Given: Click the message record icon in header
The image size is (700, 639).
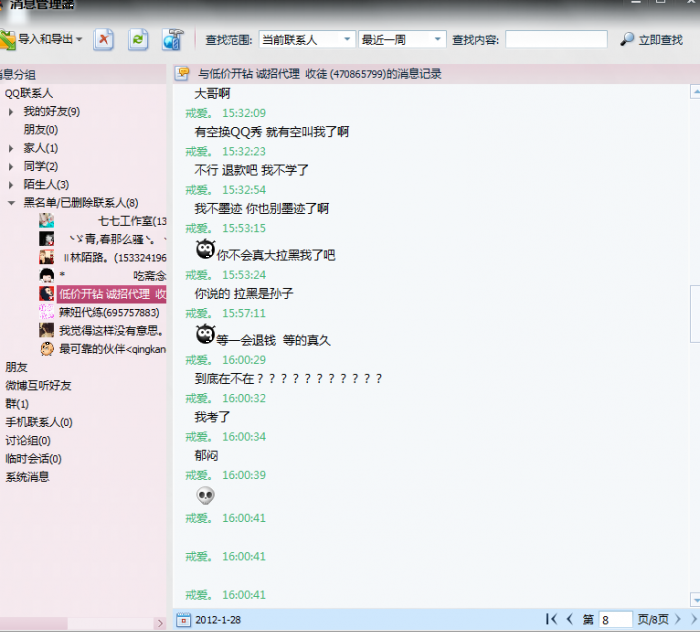Looking at the screenshot, I should tap(183, 73).
